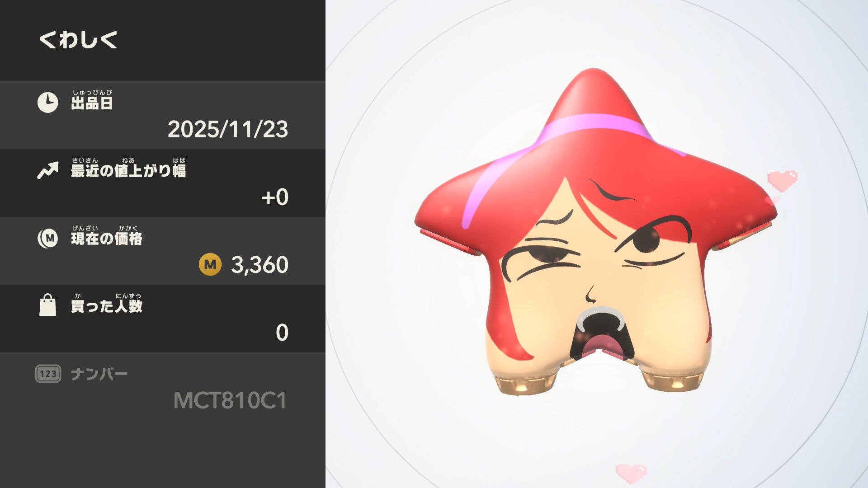Click the pink pixel heart near star's right arm
Image resolution: width=868 pixels, height=488 pixels.
pyautogui.click(x=782, y=181)
